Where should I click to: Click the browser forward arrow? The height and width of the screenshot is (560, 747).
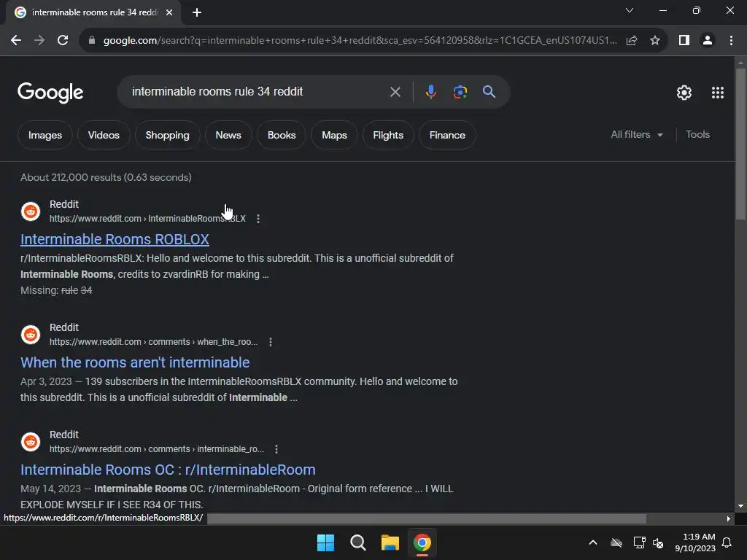[x=39, y=41]
